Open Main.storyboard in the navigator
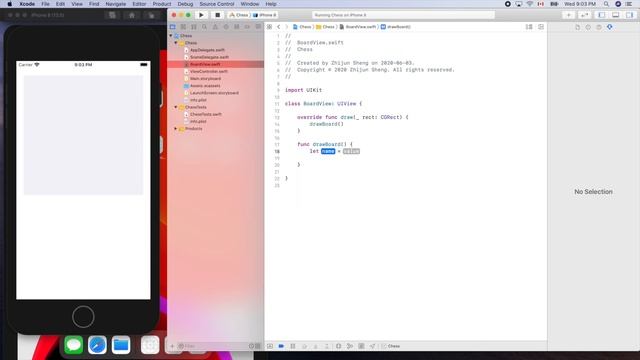Screen dimensions: 640x360 pos(205,79)
